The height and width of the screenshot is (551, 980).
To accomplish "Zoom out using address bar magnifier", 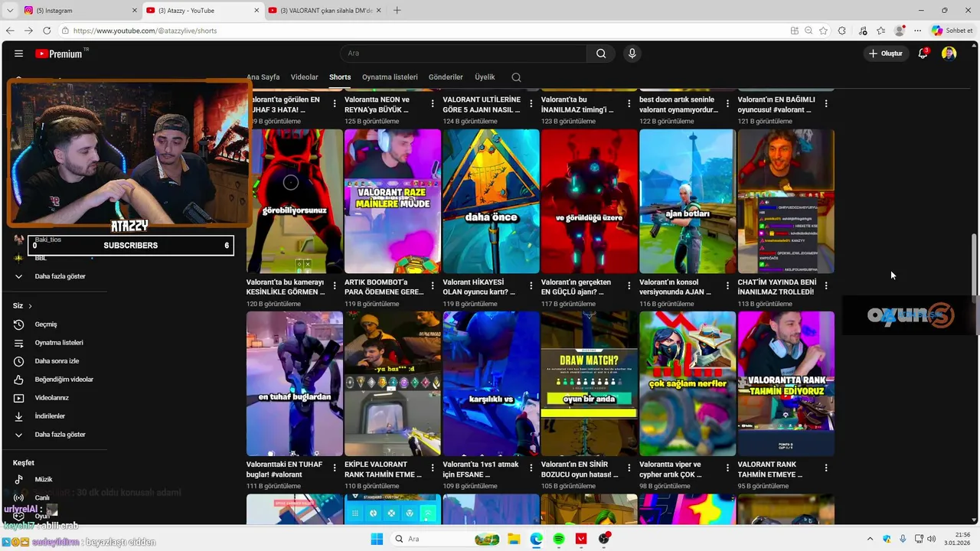I will (x=808, y=31).
